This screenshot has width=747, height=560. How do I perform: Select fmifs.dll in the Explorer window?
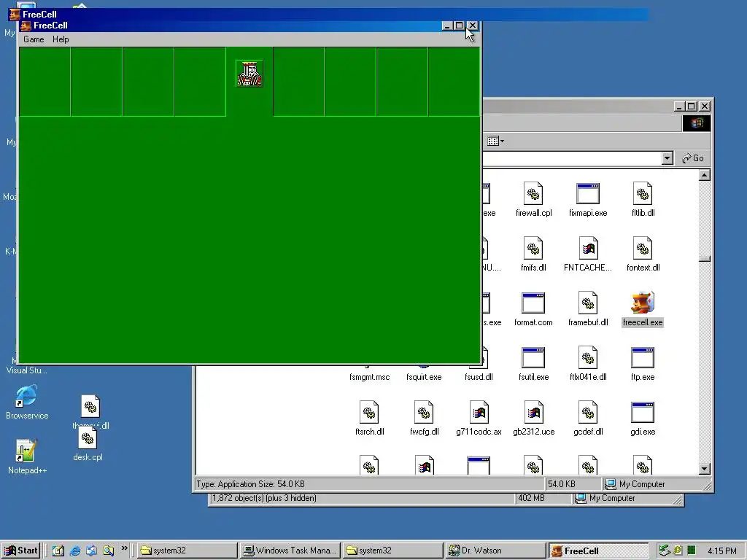533,254
